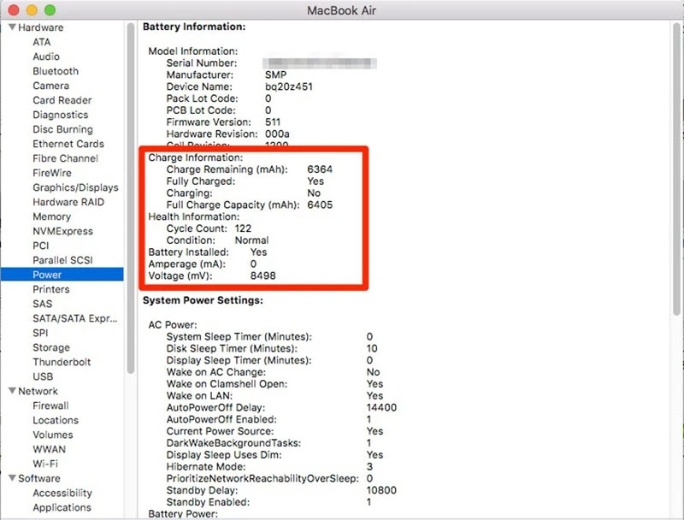Select Firewall under Network

coord(51,406)
